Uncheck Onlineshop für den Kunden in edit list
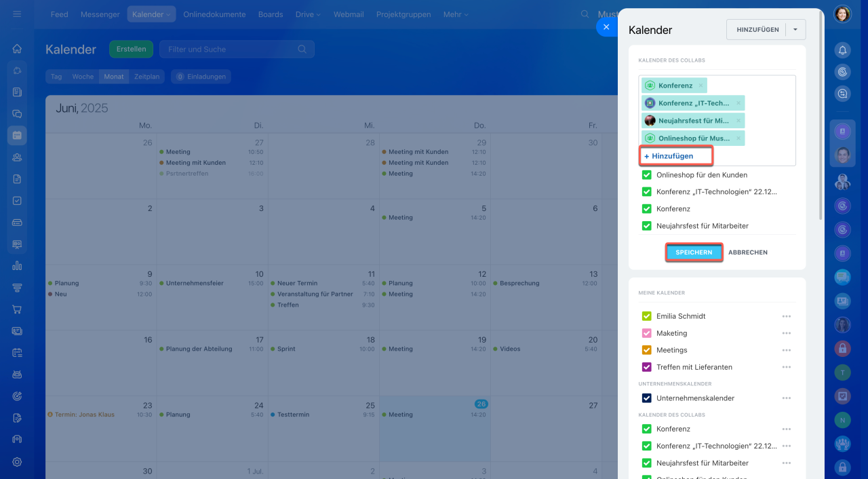Viewport: 868px width, 479px height. point(646,174)
